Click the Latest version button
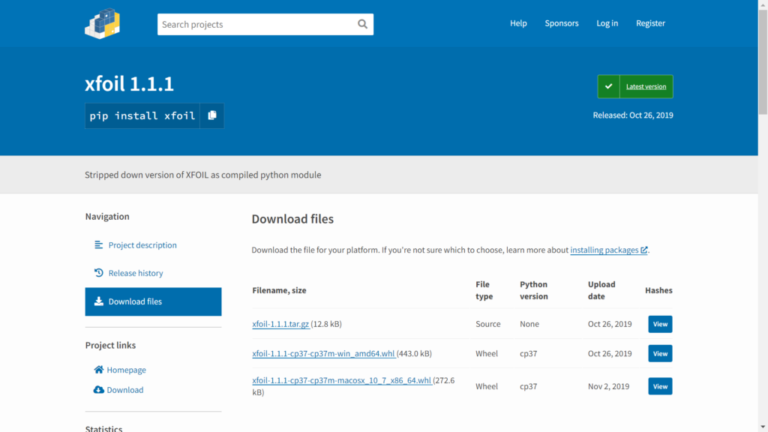 (646, 87)
